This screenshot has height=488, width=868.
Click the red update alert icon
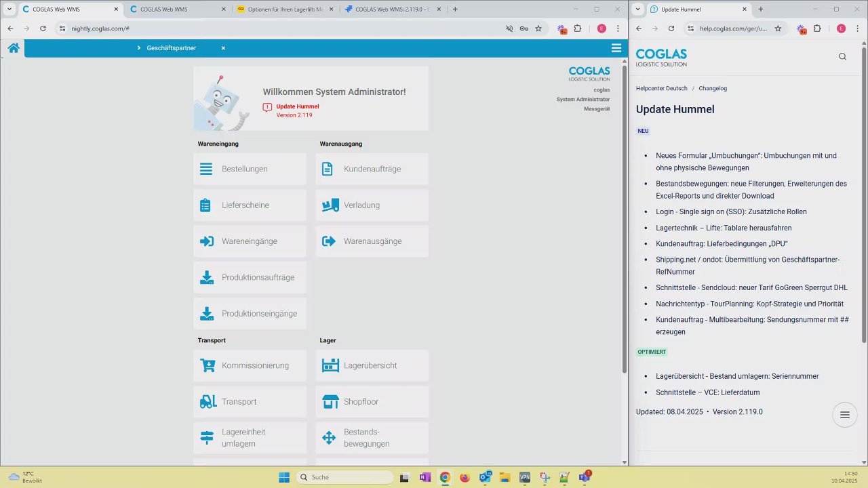[x=268, y=107]
